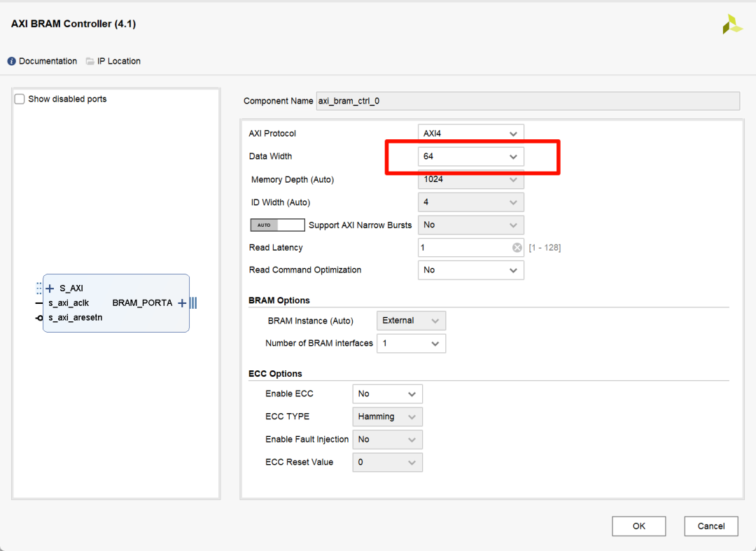Enable the Show disabled ports checkbox
This screenshot has height=551, width=756.
coord(20,99)
